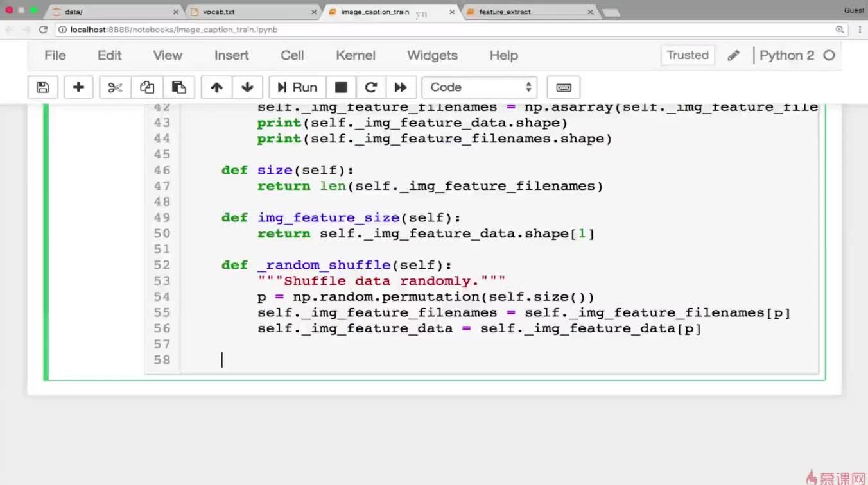Click 'print(self._img_feature_data.shape)' on line 43
The image size is (868, 485).
click(x=412, y=123)
